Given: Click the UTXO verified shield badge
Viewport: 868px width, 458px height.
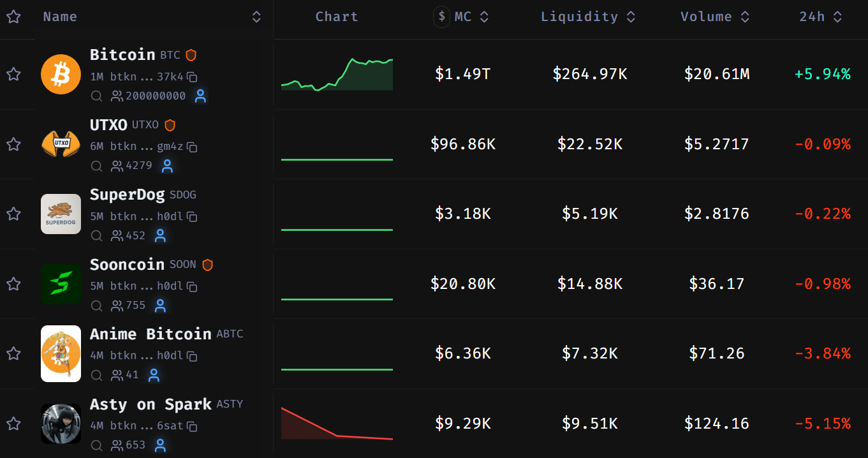Looking at the screenshot, I should point(170,125).
